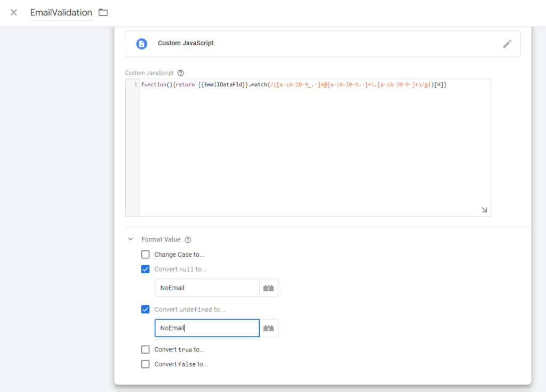Click the Custom JavaScript variable type title
Image resolution: width=546 pixels, height=392 pixels.
[186, 43]
